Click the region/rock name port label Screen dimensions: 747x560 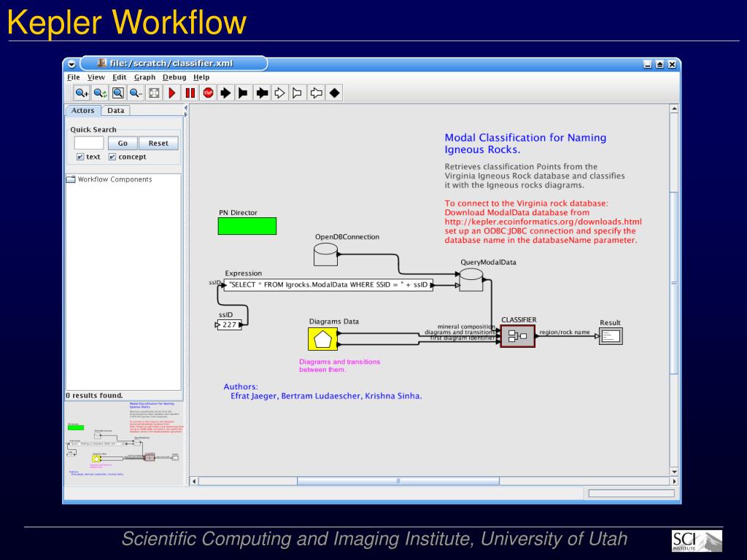(565, 332)
